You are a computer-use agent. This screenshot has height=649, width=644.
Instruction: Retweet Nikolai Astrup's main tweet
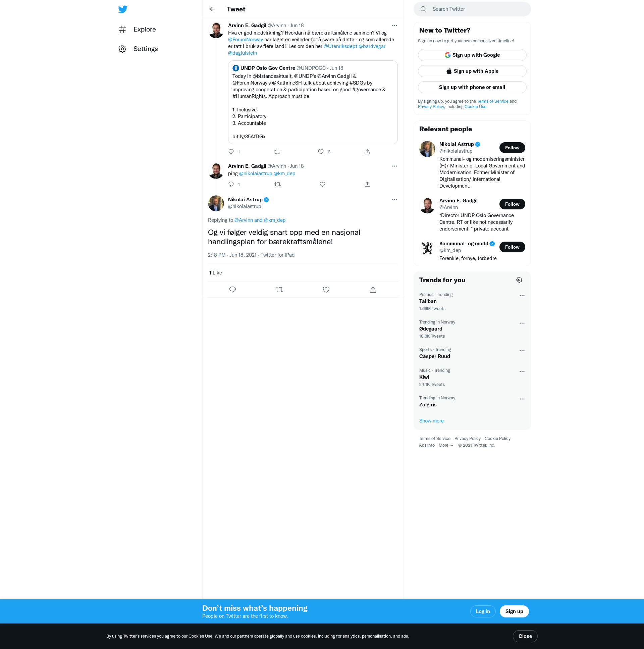[279, 290]
